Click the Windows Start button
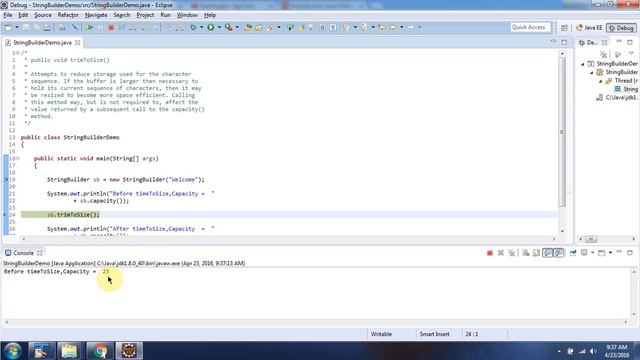 [x=13, y=351]
